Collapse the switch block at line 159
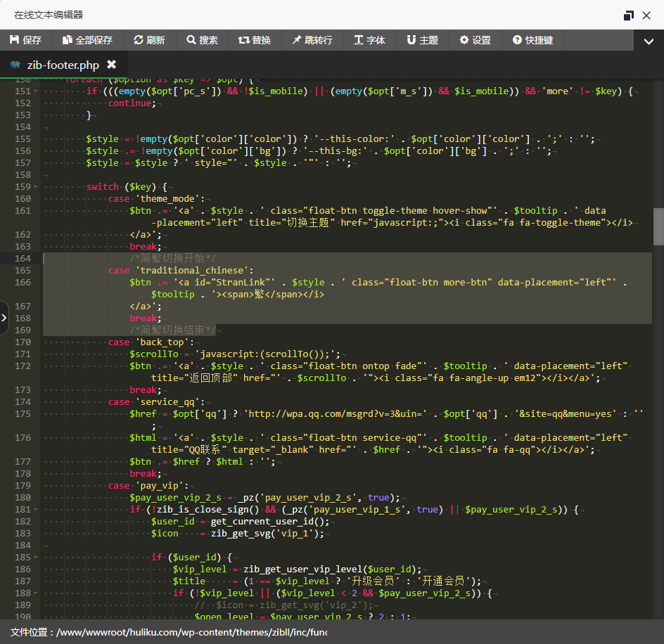The image size is (664, 644). 37,187
